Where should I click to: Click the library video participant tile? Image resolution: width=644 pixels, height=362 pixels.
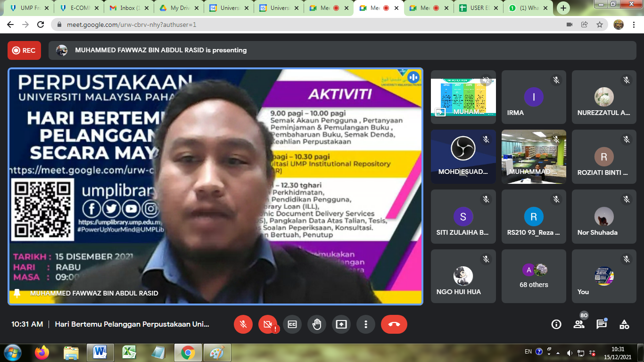tap(534, 156)
